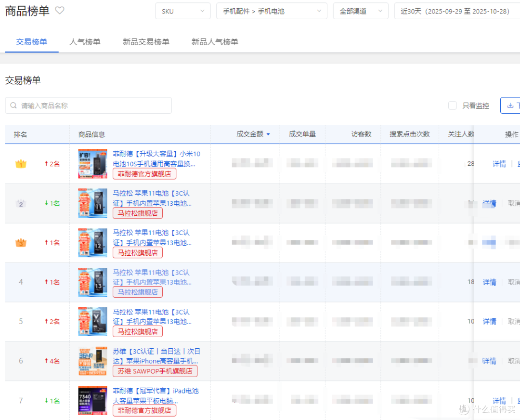Open the SKU dropdown
520x420 pixels.
click(183, 11)
